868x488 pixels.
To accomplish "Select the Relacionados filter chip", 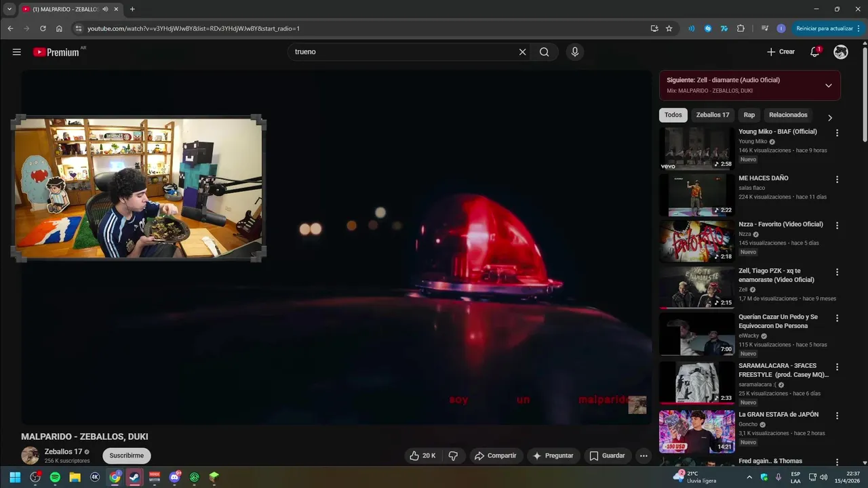I will (788, 115).
